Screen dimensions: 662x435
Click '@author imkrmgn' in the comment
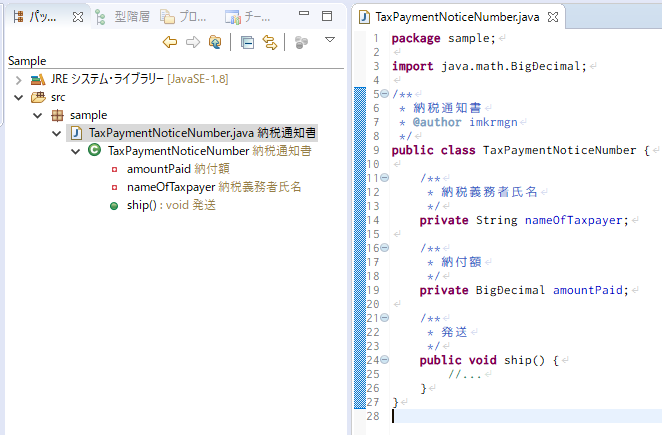point(465,122)
